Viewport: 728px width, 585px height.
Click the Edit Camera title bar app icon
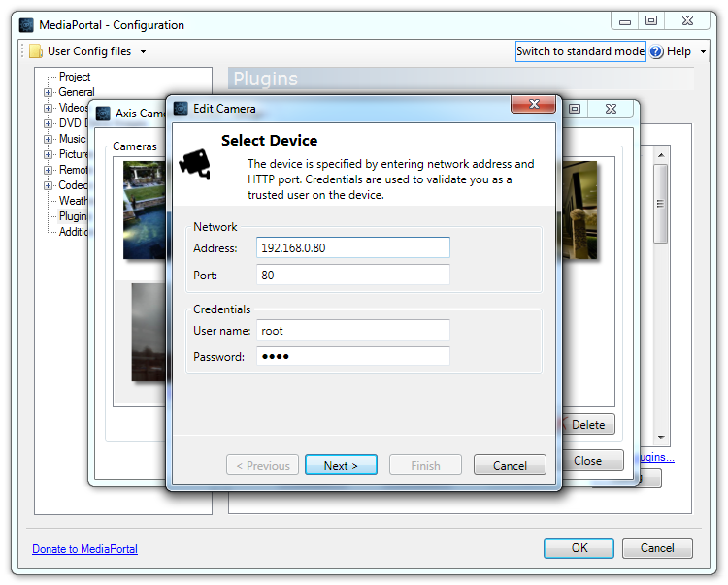tap(181, 109)
